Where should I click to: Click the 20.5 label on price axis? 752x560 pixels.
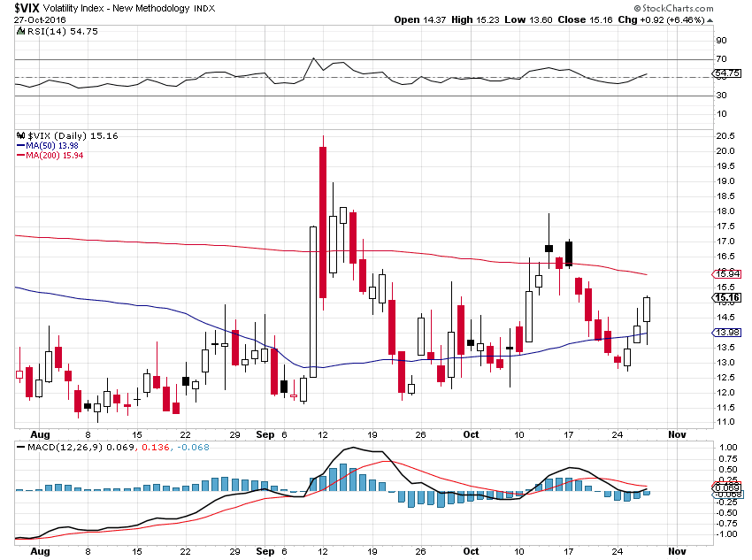point(725,135)
